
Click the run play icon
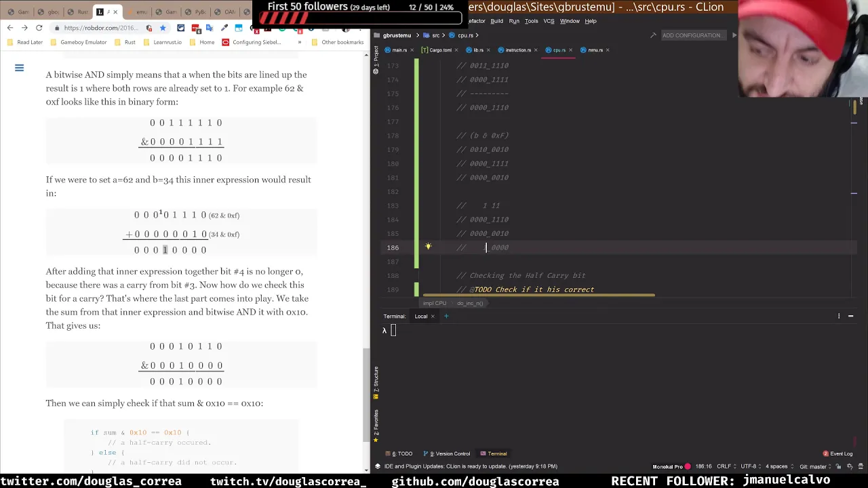coord(734,35)
